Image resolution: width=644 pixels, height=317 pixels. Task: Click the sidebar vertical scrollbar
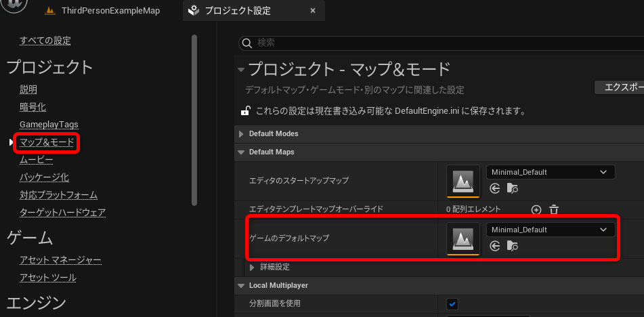194,120
